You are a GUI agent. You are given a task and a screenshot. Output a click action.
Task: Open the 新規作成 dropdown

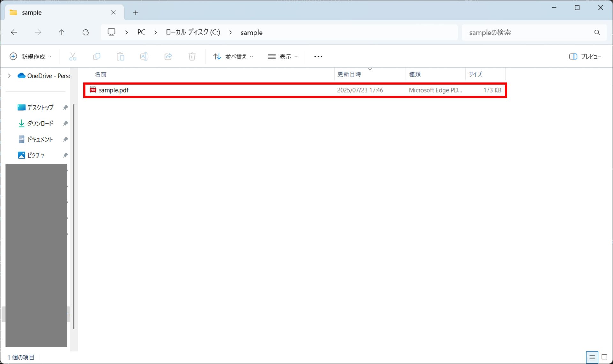(30, 57)
